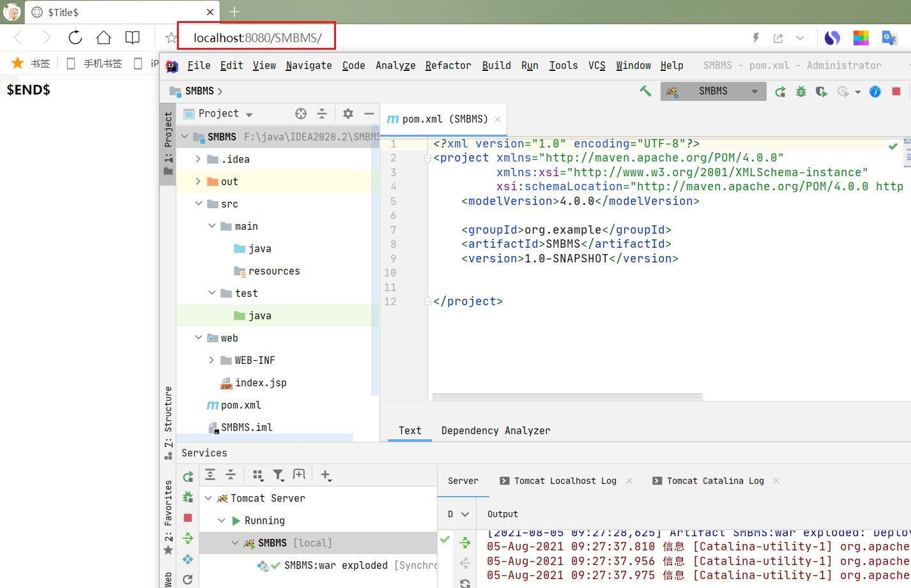Click Add service plus icon

[326, 475]
